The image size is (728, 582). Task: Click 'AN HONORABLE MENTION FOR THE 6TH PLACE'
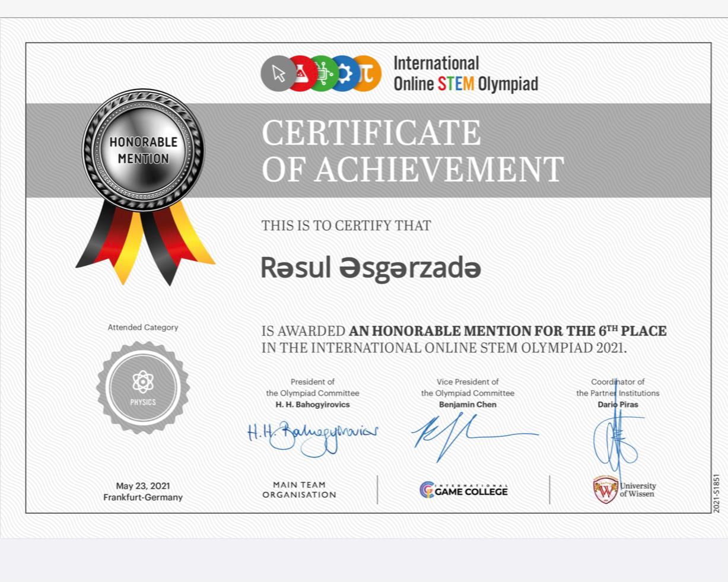pos(508,331)
